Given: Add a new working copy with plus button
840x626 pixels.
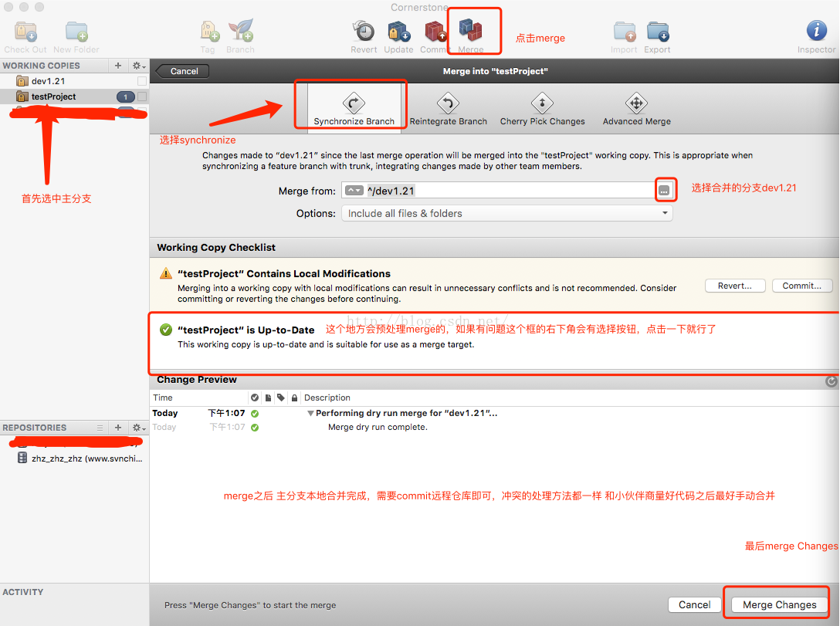Looking at the screenshot, I should pyautogui.click(x=118, y=66).
